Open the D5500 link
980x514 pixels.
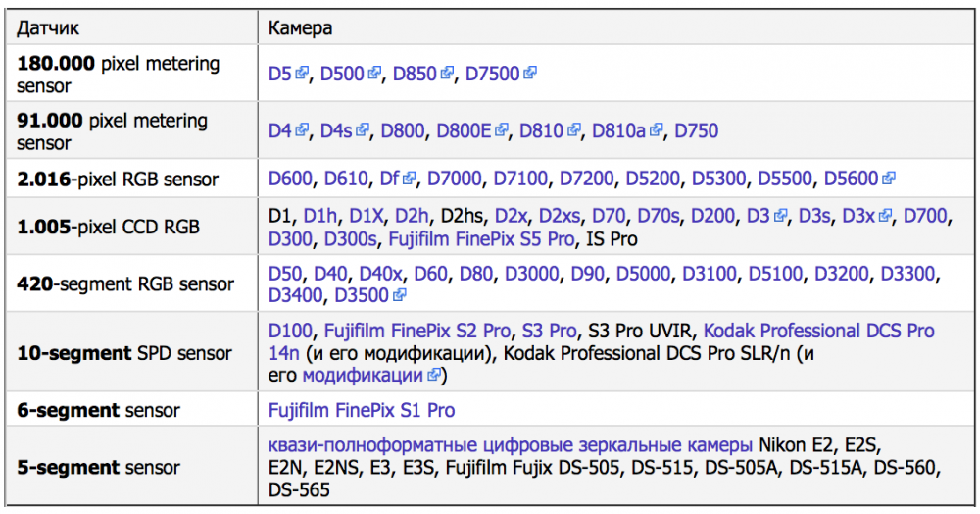785,179
